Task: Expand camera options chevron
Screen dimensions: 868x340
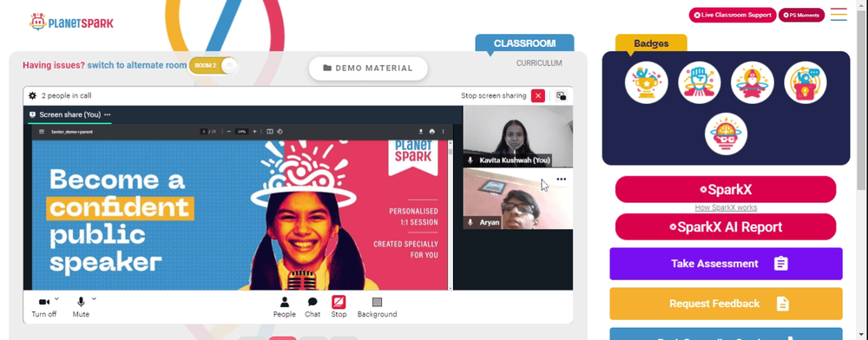Action: click(x=56, y=298)
